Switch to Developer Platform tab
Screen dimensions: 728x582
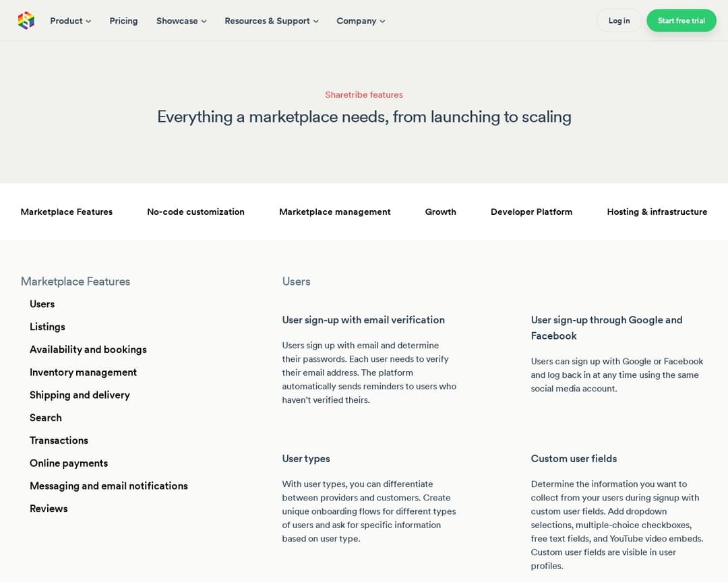[531, 212]
